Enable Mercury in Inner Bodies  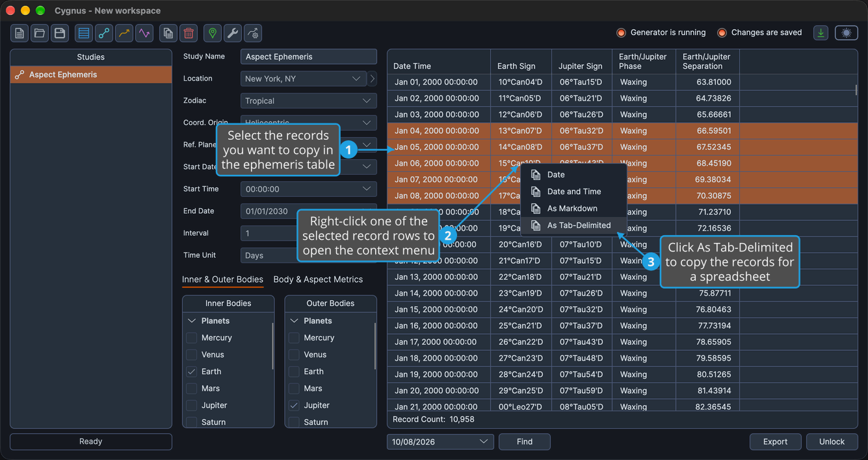click(x=192, y=338)
